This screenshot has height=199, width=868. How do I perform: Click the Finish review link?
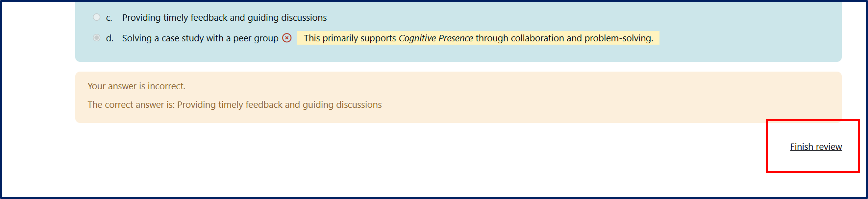pyautogui.click(x=816, y=147)
